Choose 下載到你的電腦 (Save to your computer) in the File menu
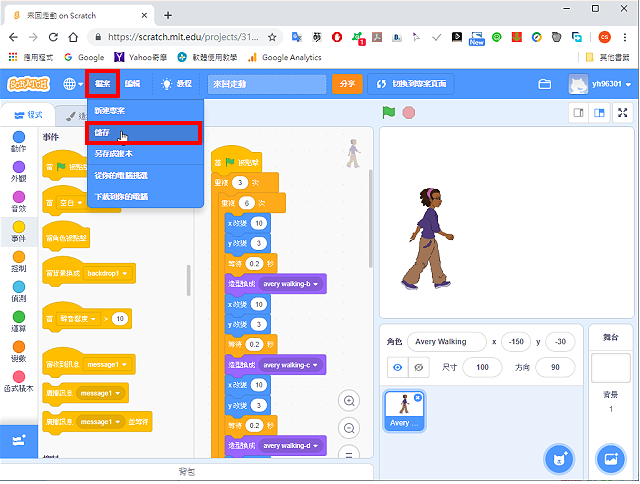The height and width of the screenshot is (484, 640). click(145, 197)
